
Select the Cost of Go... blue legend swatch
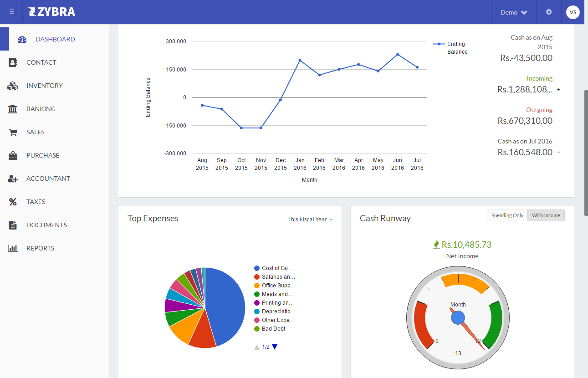pos(257,268)
